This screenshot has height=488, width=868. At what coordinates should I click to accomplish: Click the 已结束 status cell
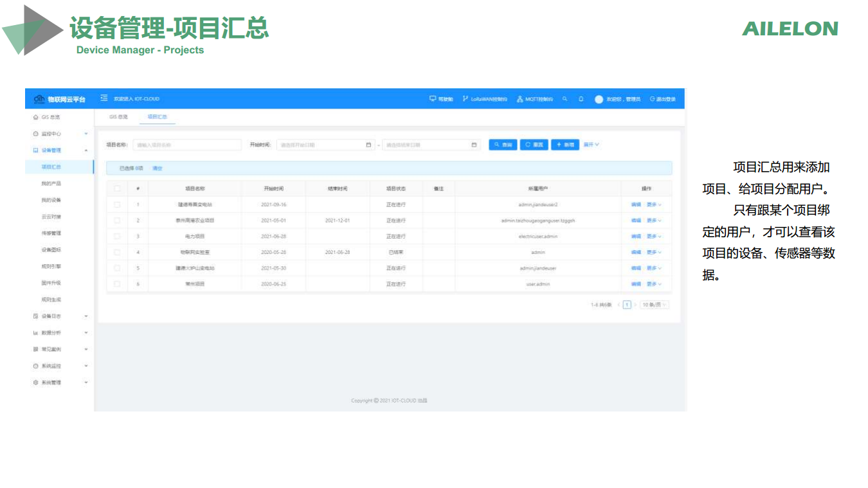pos(396,252)
